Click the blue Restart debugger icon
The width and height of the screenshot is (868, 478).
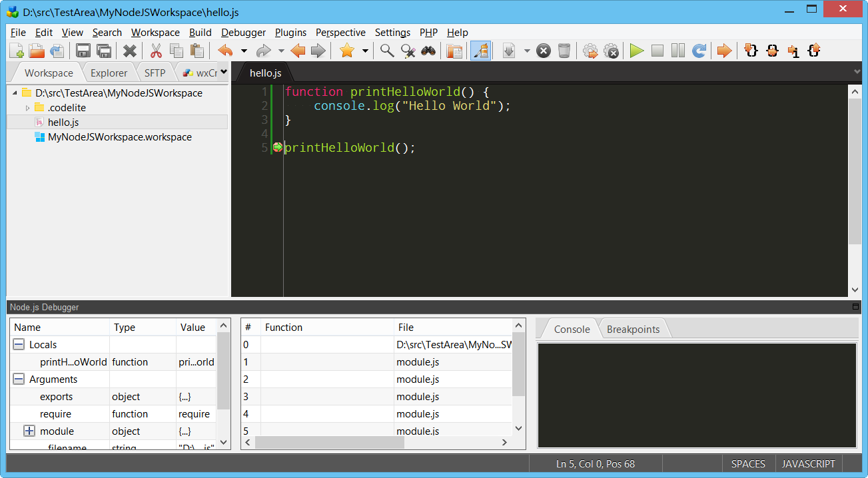(699, 51)
